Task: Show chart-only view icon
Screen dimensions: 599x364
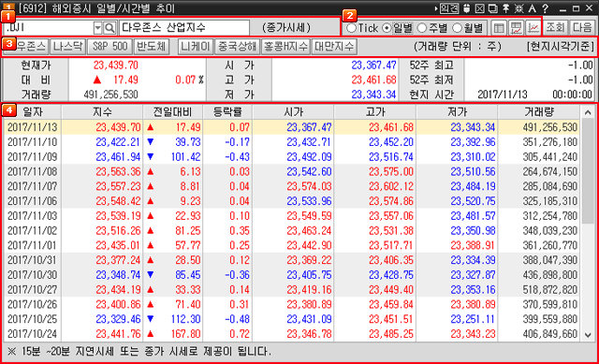Action: click(533, 28)
